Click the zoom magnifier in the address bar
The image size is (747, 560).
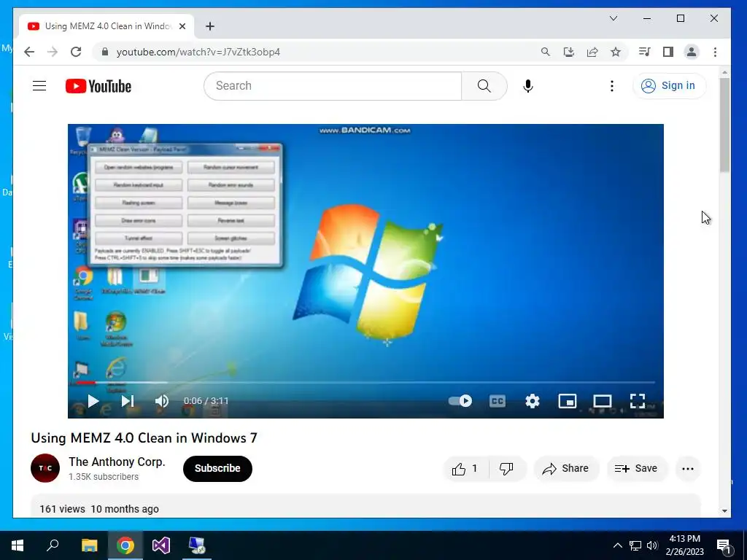(x=546, y=52)
